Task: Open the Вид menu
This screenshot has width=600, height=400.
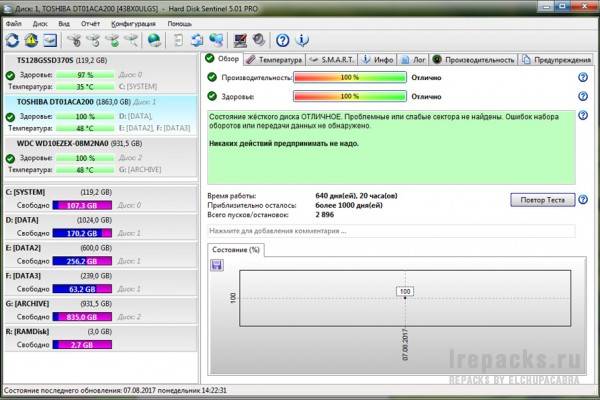Action: click(x=64, y=24)
